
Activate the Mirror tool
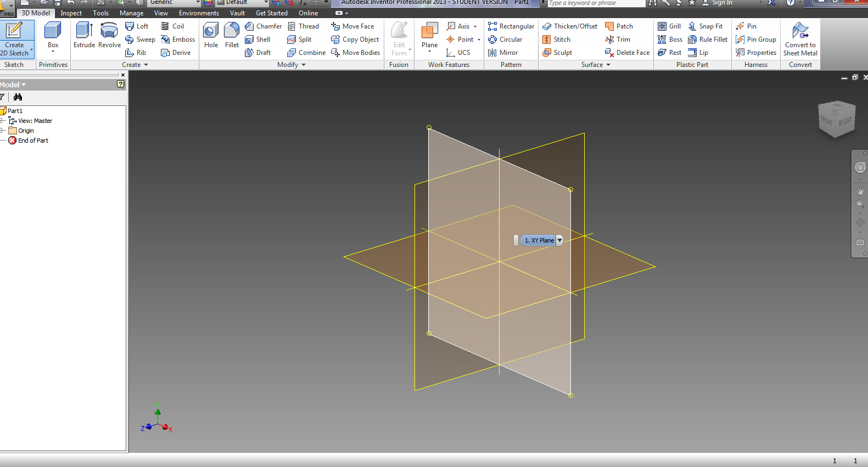click(x=503, y=53)
